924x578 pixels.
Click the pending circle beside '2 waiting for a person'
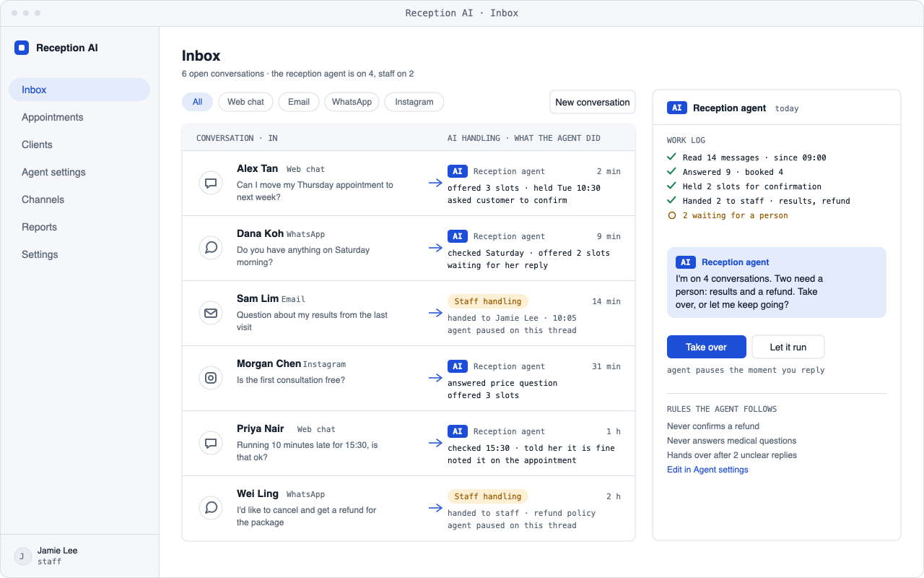point(672,215)
